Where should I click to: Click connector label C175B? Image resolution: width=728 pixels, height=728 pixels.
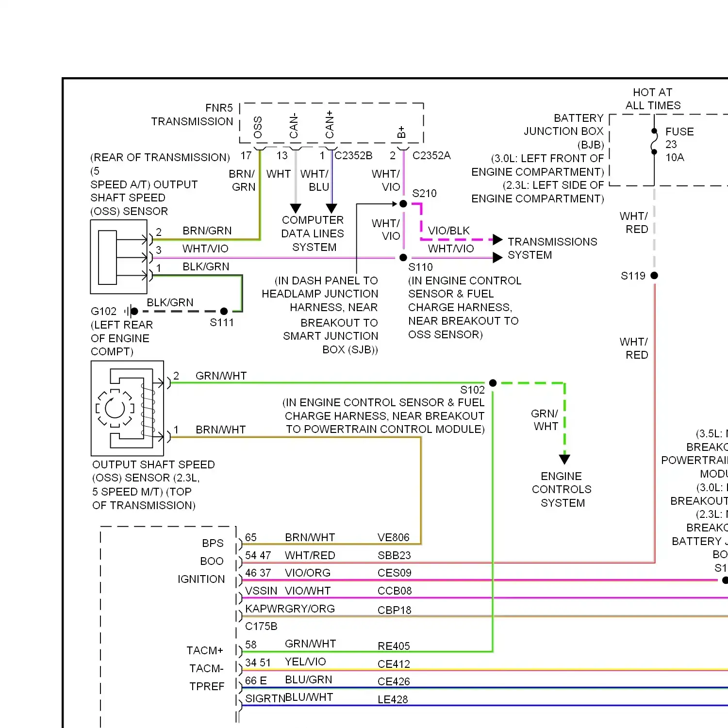[x=261, y=626]
